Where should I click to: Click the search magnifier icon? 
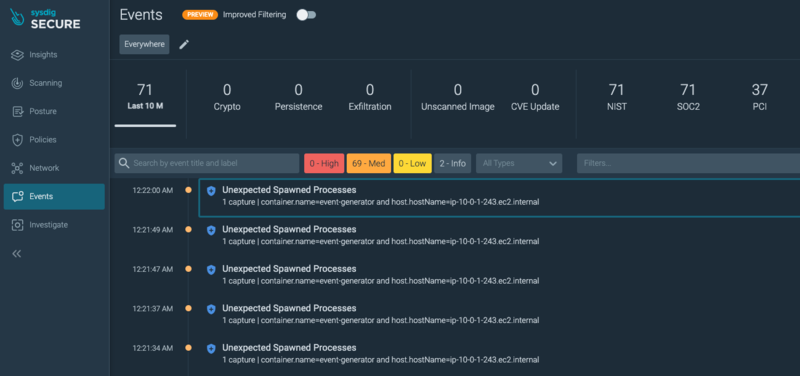coord(123,163)
